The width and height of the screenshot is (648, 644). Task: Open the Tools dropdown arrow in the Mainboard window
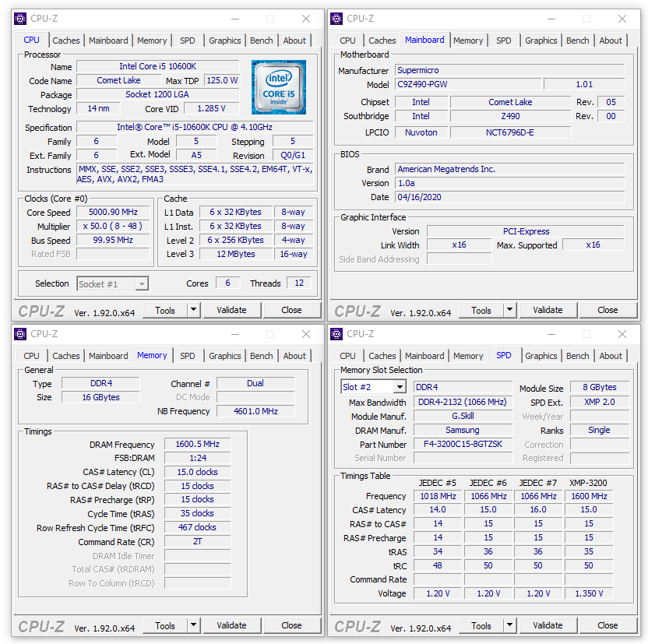[x=509, y=309]
